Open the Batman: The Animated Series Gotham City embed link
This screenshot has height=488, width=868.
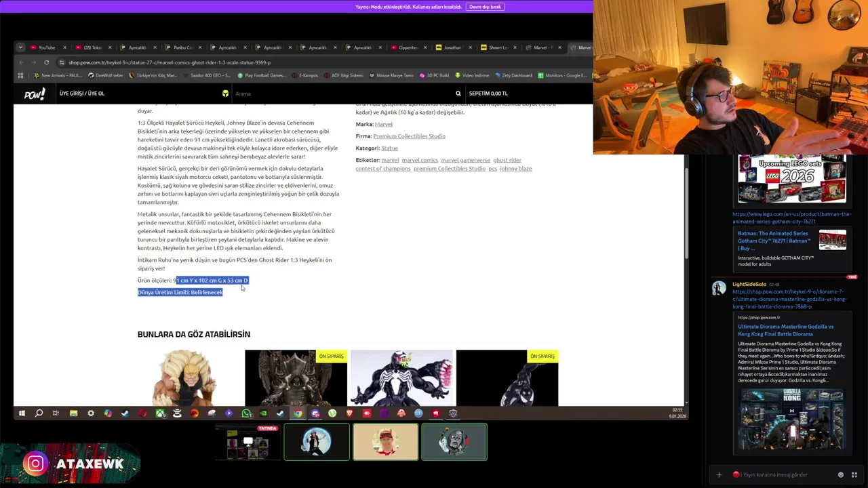pos(774,241)
